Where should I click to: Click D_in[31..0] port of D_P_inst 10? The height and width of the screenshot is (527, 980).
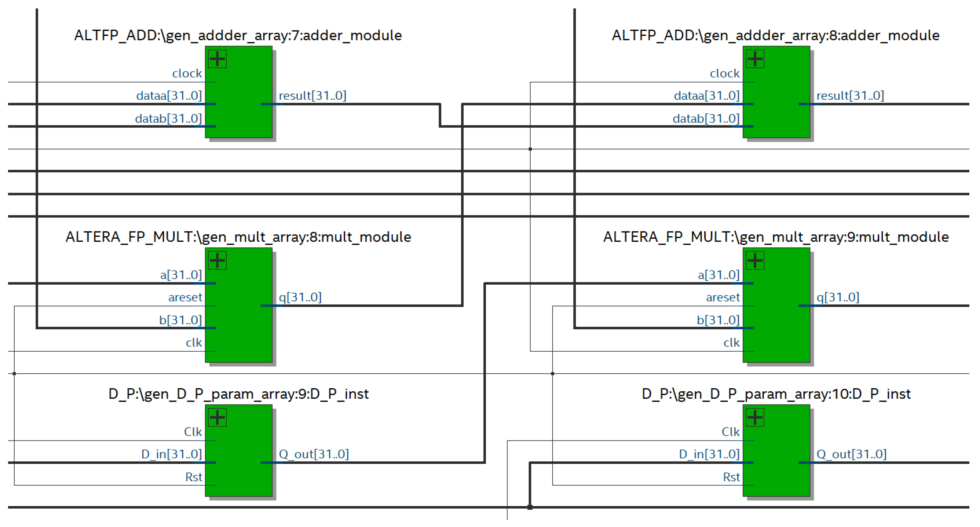point(709,454)
